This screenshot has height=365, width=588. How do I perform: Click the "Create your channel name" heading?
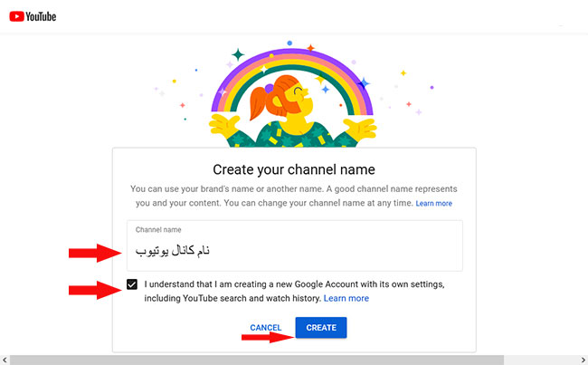tap(293, 169)
